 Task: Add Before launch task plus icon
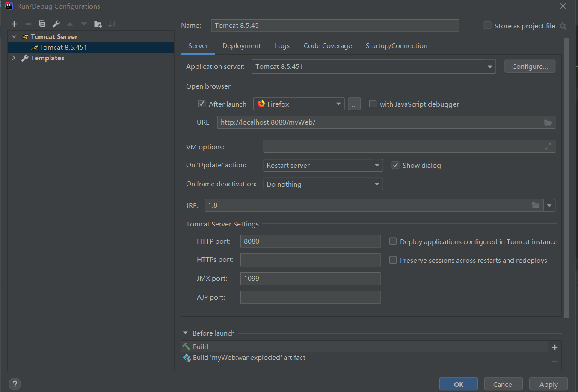pyautogui.click(x=555, y=347)
